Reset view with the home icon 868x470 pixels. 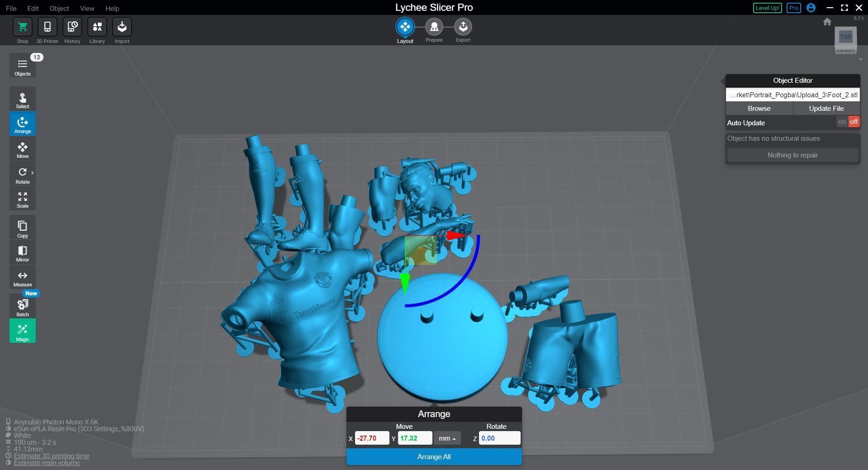point(827,22)
